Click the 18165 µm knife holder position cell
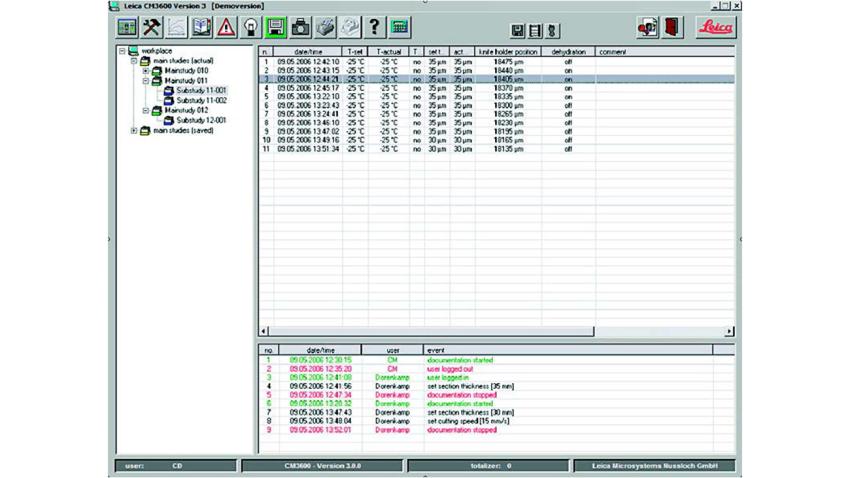850x478 pixels. tap(508, 140)
